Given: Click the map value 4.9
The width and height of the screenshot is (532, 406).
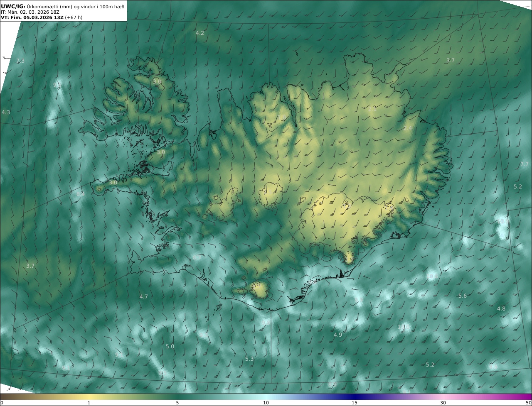Looking at the screenshot, I should pyautogui.click(x=338, y=335).
